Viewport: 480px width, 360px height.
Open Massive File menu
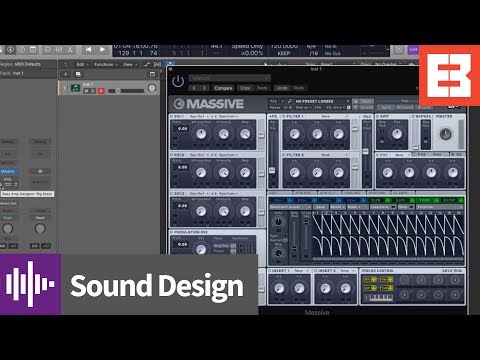pyautogui.click(x=276, y=101)
